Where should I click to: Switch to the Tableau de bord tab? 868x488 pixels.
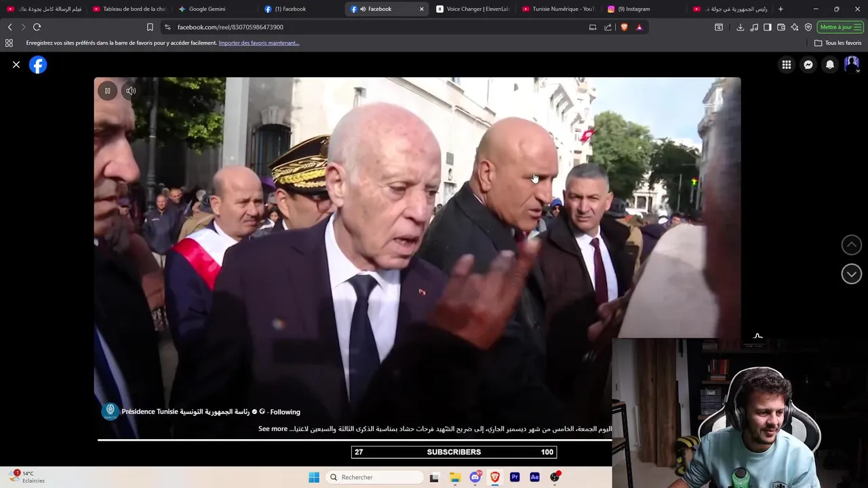pyautogui.click(x=129, y=9)
